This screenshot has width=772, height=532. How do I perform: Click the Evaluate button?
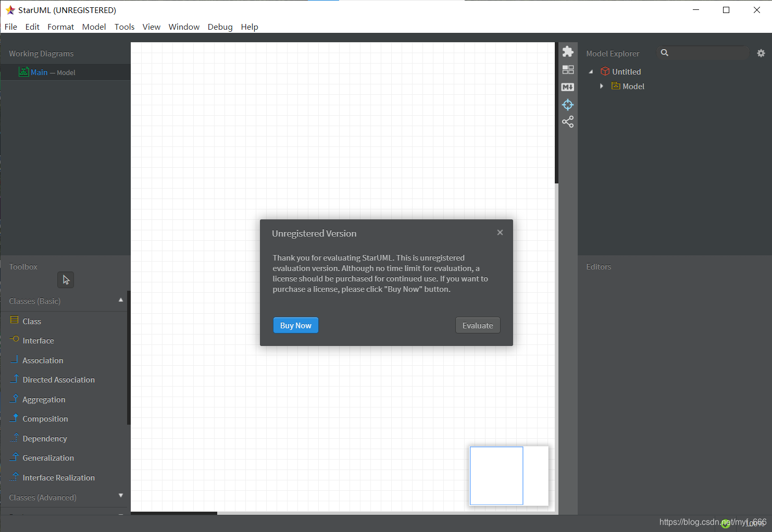point(478,325)
